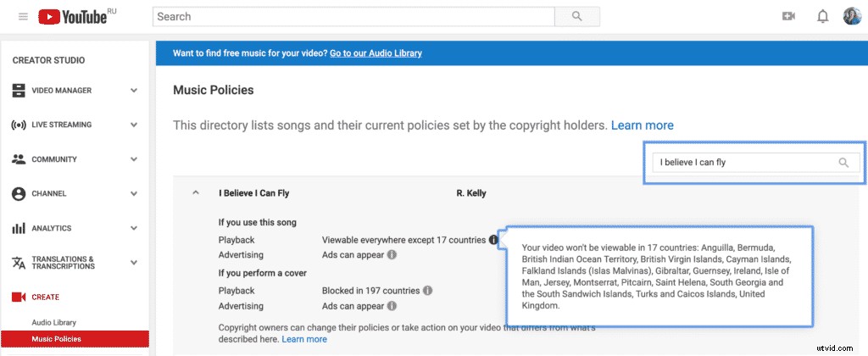868x356 pixels.
Task: Expand the Community chevron
Action: click(x=133, y=159)
